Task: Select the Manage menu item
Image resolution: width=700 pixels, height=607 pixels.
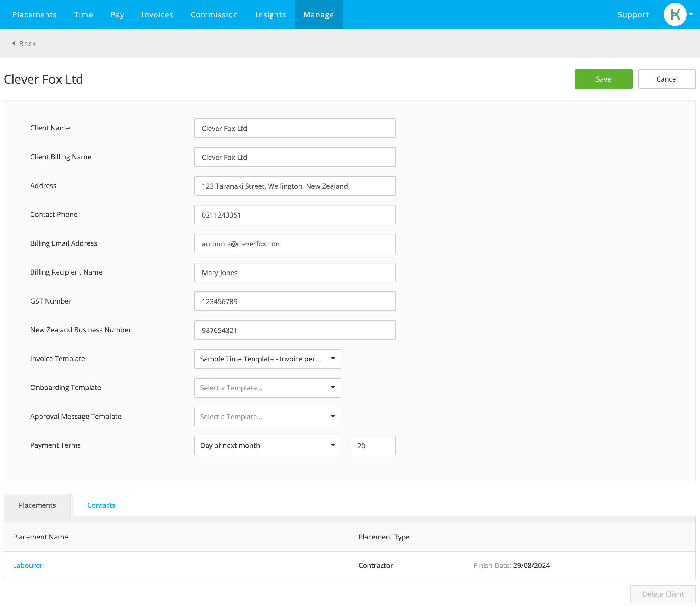Action: pos(319,14)
